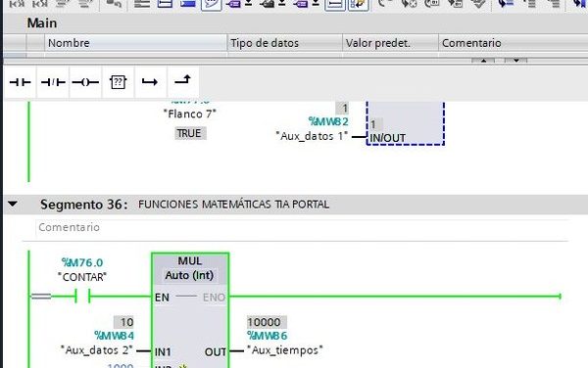
Task: Select the Nombre column header
Action: [x=135, y=43]
